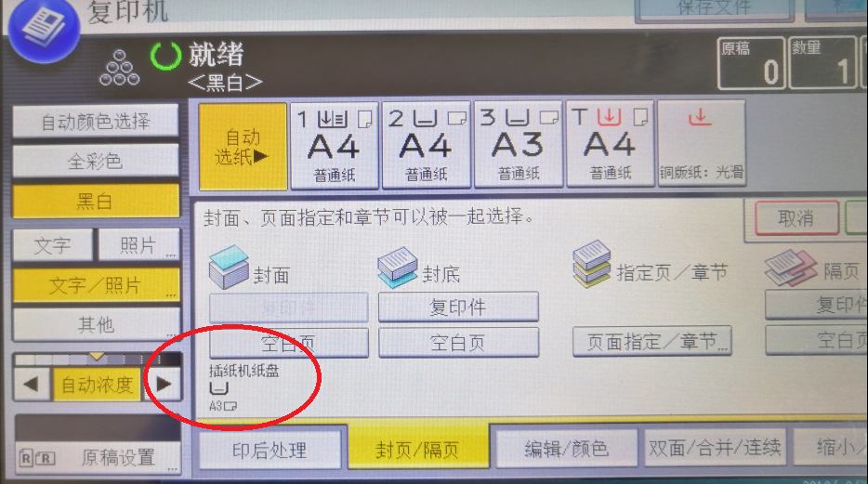This screenshot has width=868, height=484.
Task: Select the bypass tray T A4
Action: pyautogui.click(x=610, y=144)
